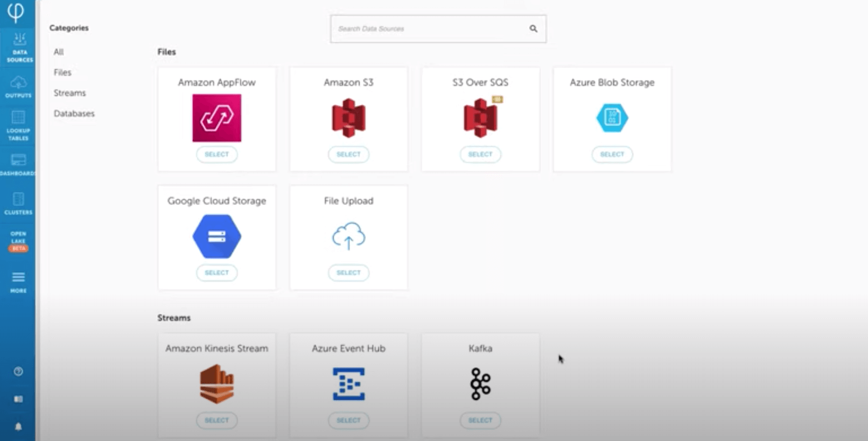868x441 pixels.
Task: Click the Google Cloud Storage title
Action: click(216, 201)
